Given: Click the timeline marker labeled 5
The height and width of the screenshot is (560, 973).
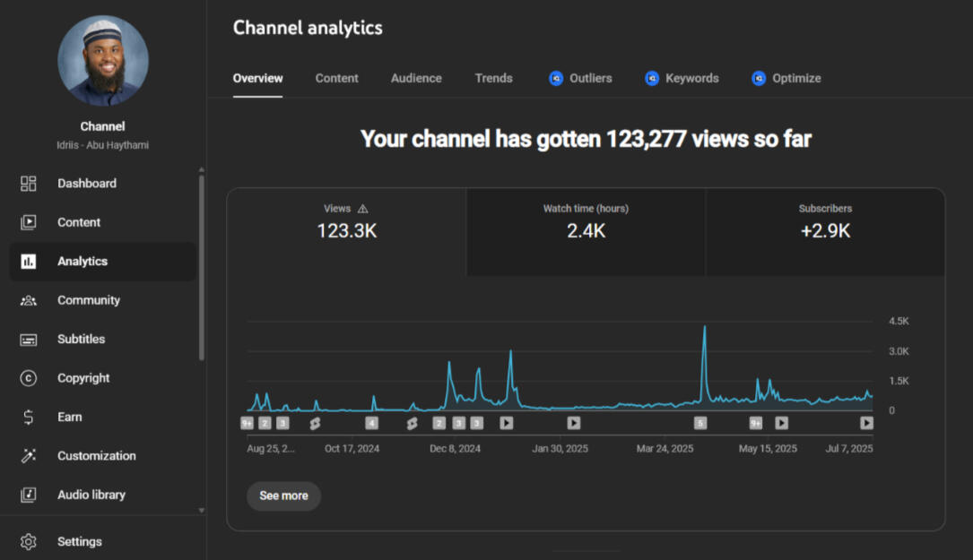Looking at the screenshot, I should click(700, 423).
